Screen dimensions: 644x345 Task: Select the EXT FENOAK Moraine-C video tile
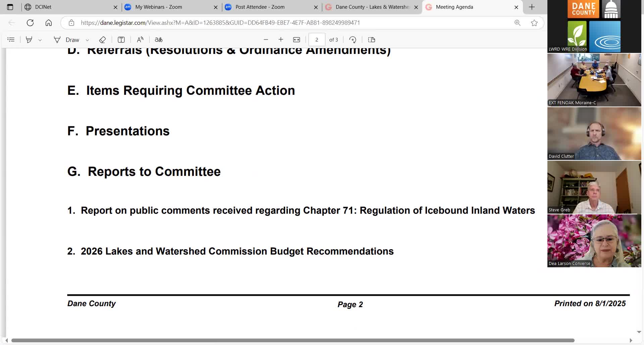coord(594,80)
